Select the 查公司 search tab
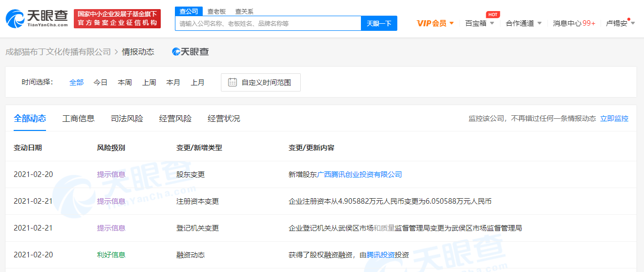The height and width of the screenshot is (272, 644). coord(189,11)
